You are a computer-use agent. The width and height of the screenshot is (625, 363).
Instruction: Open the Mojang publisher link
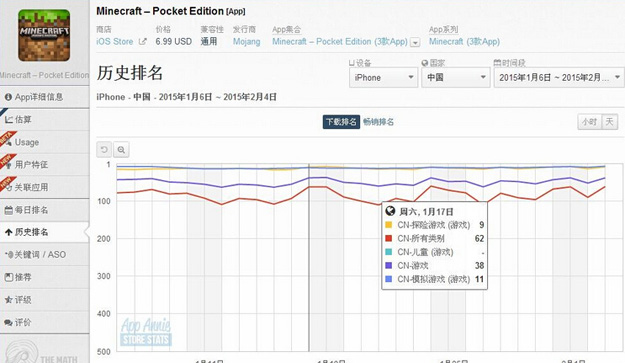click(246, 41)
